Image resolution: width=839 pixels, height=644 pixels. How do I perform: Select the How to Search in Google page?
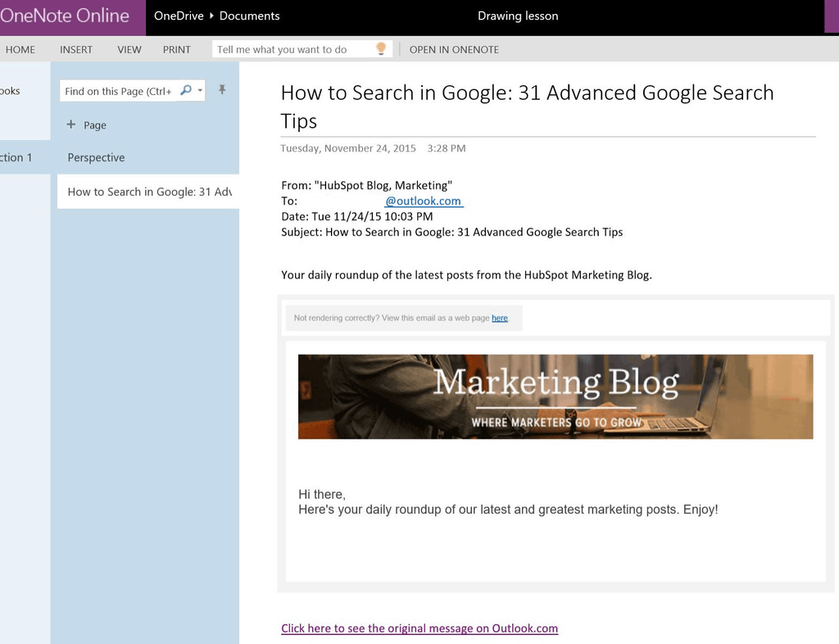148,192
